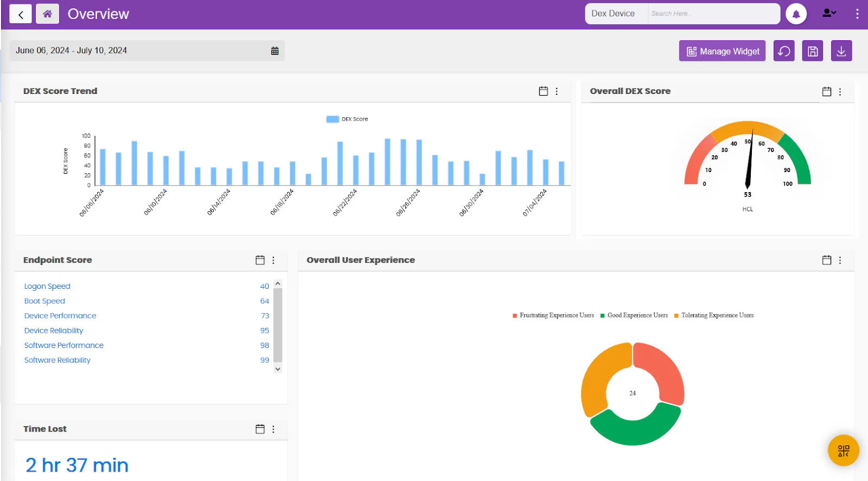Go to the home page icon
This screenshot has width=868, height=481.
(48, 14)
